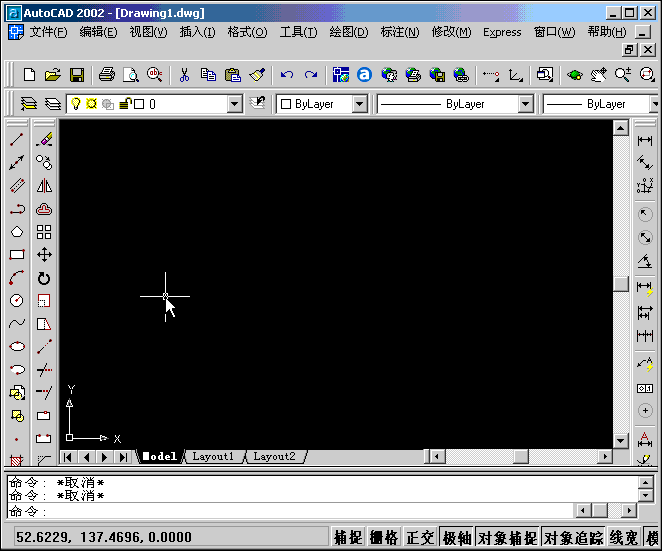Select the Arc draw tool
662x551 pixels.
coord(17,278)
